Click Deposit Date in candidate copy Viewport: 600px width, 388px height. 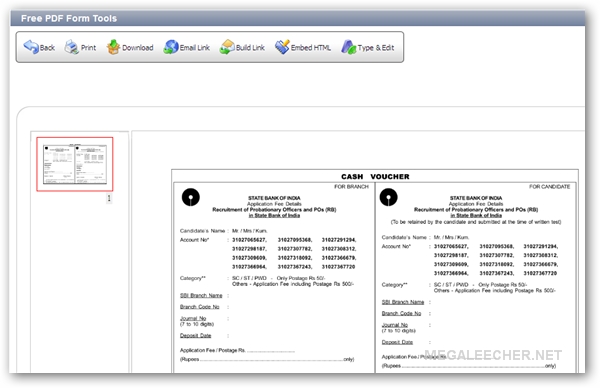click(397, 342)
